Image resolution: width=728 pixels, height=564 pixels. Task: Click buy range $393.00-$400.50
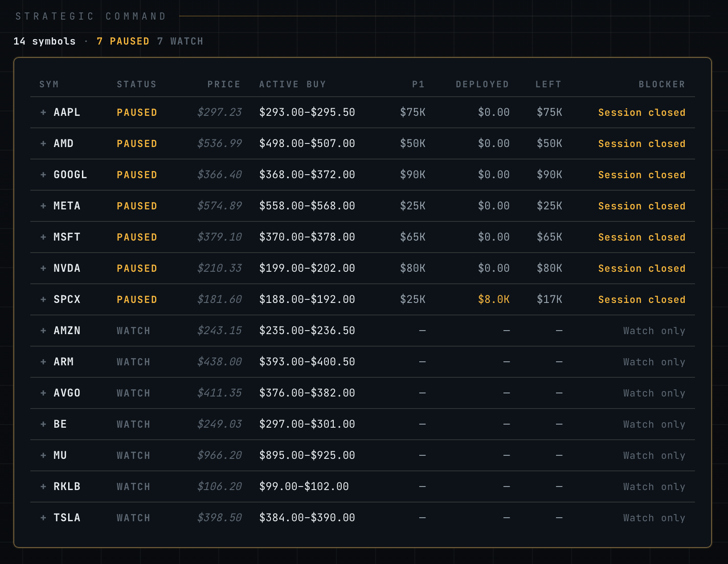pyautogui.click(x=307, y=362)
